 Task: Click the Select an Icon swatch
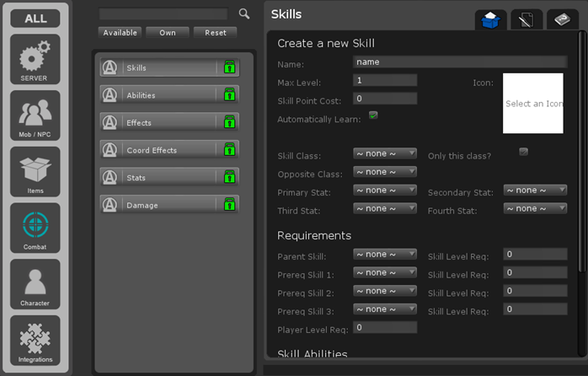(533, 103)
